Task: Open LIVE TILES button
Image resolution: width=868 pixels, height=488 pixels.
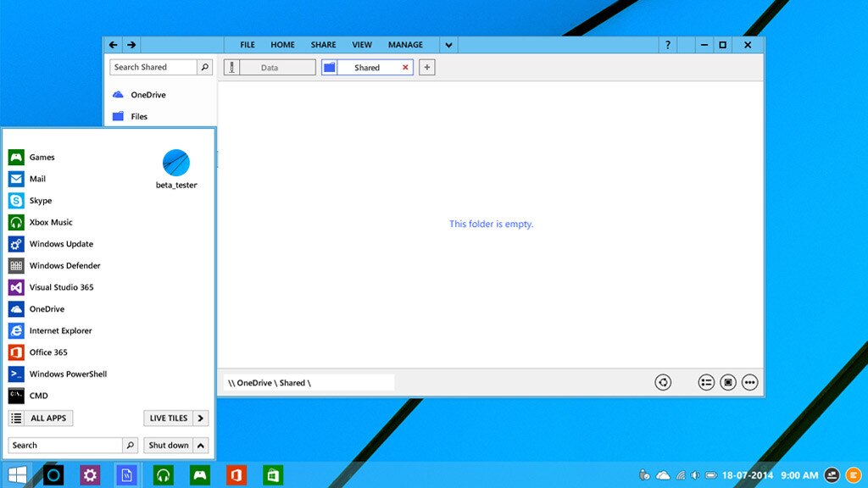Action: point(169,419)
